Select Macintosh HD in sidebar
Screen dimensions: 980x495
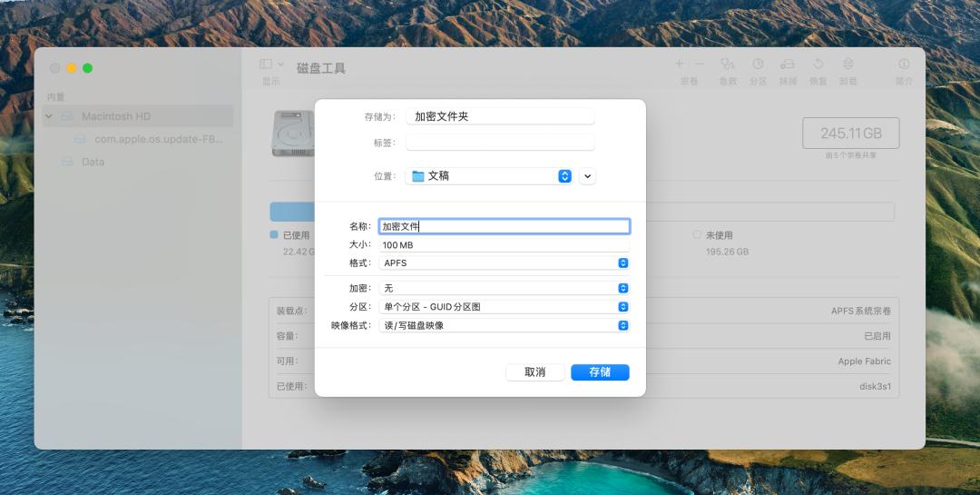click(138, 116)
